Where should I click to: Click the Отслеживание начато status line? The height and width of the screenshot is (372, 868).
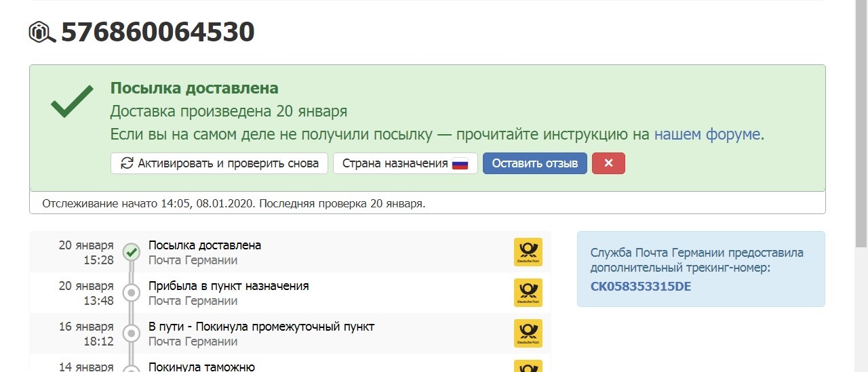coord(233,203)
